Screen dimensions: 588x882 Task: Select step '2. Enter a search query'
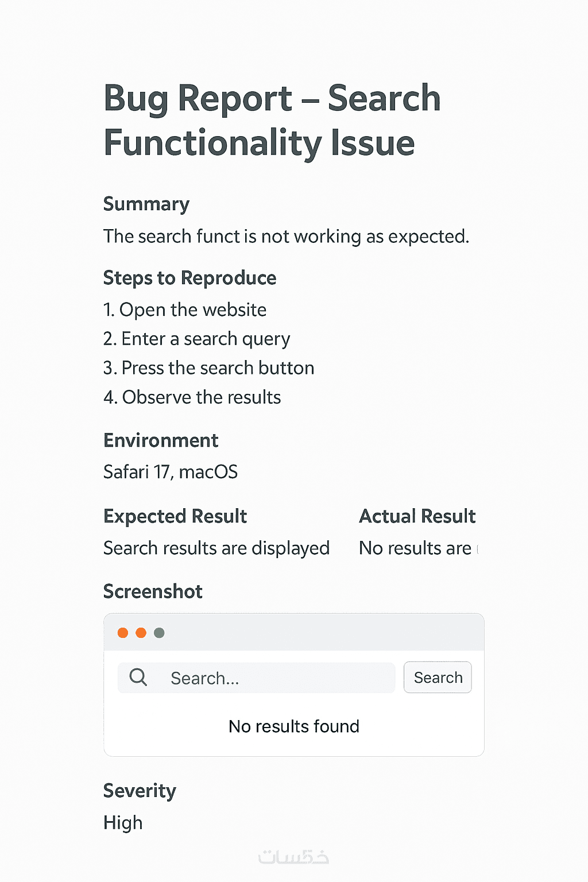point(196,339)
